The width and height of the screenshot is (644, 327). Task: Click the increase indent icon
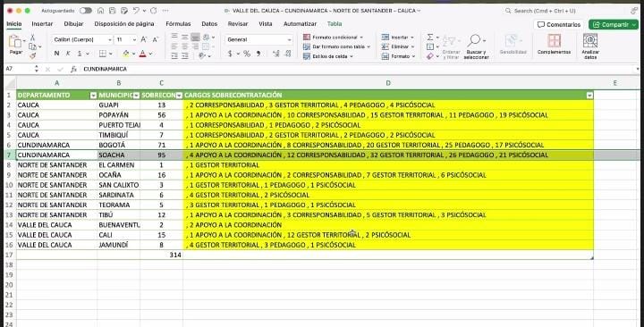pos(185,55)
